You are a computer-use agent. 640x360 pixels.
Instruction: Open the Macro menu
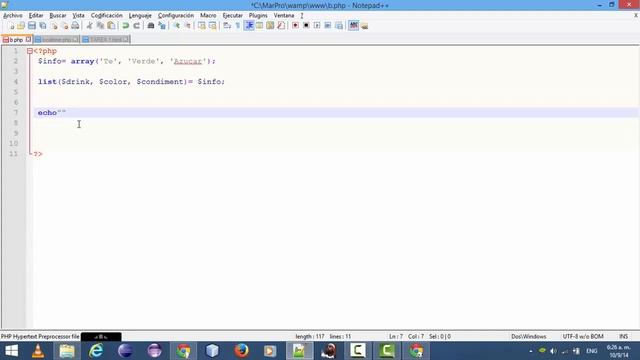pos(208,16)
